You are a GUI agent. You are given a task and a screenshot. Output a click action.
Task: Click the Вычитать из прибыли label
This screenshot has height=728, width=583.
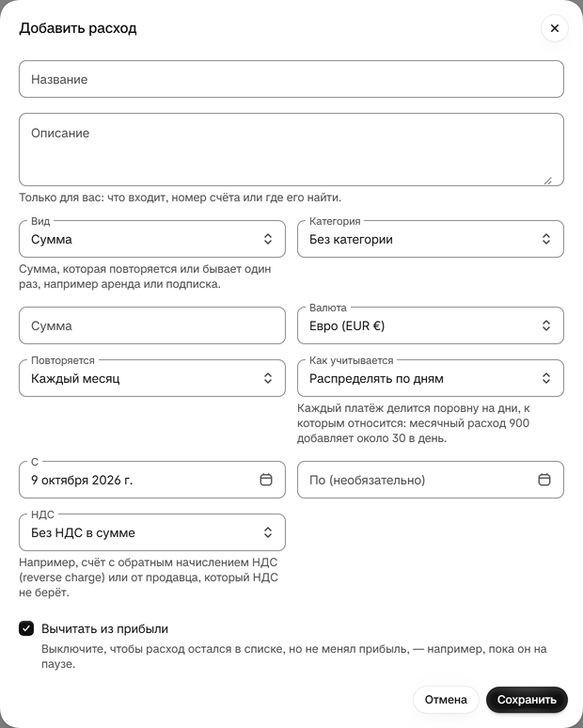click(x=105, y=628)
